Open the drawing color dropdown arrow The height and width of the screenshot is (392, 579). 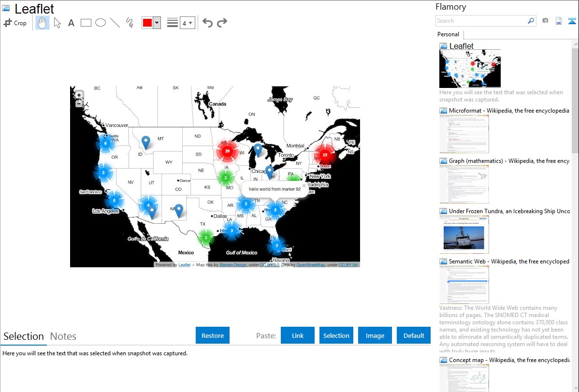(157, 23)
